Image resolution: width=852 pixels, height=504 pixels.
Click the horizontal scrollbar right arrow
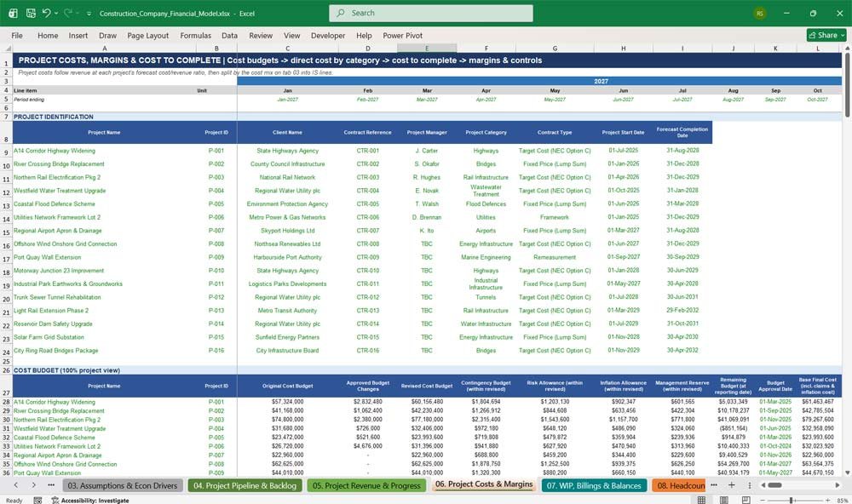tap(838, 485)
